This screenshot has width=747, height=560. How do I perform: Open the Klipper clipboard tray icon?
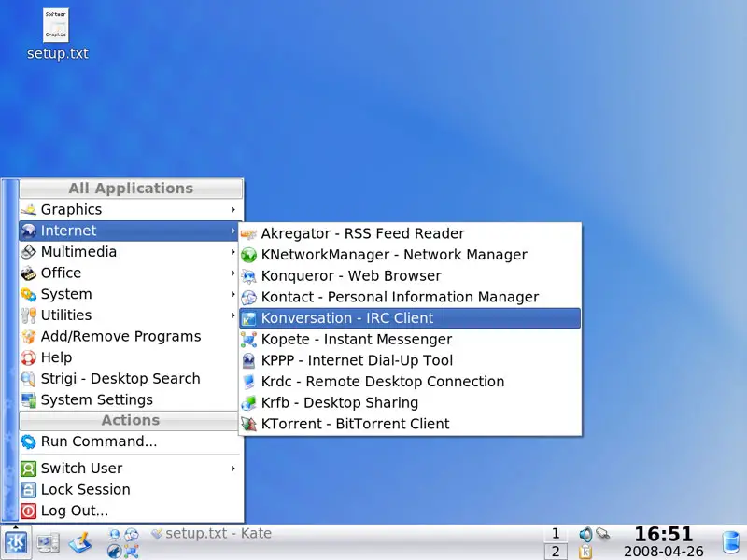[585, 552]
